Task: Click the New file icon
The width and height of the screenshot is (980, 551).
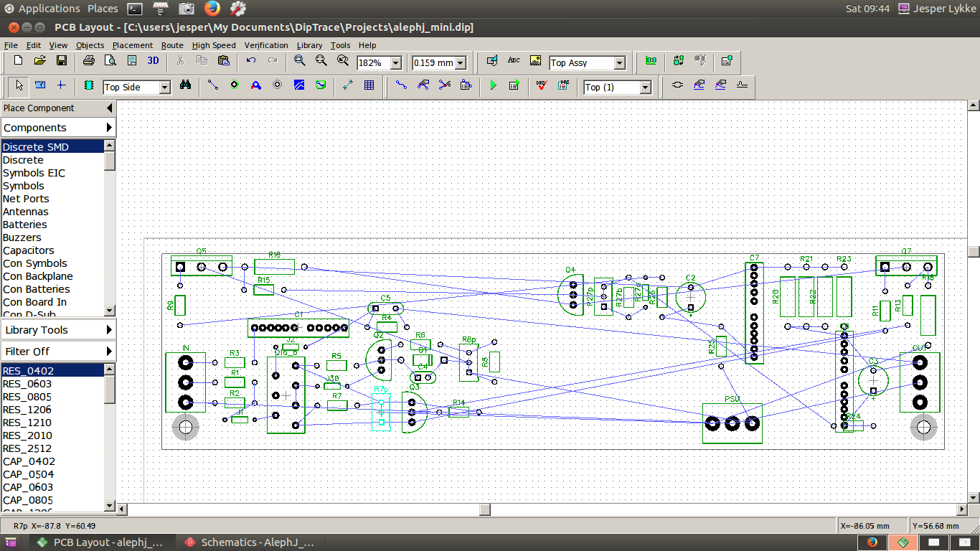Action: click(19, 62)
